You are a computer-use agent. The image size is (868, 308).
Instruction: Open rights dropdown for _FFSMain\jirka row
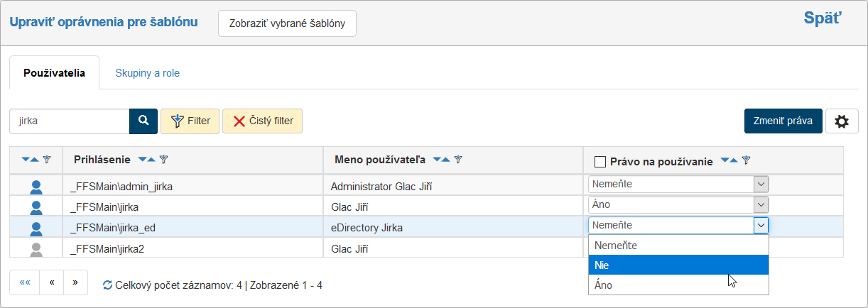tap(678, 205)
